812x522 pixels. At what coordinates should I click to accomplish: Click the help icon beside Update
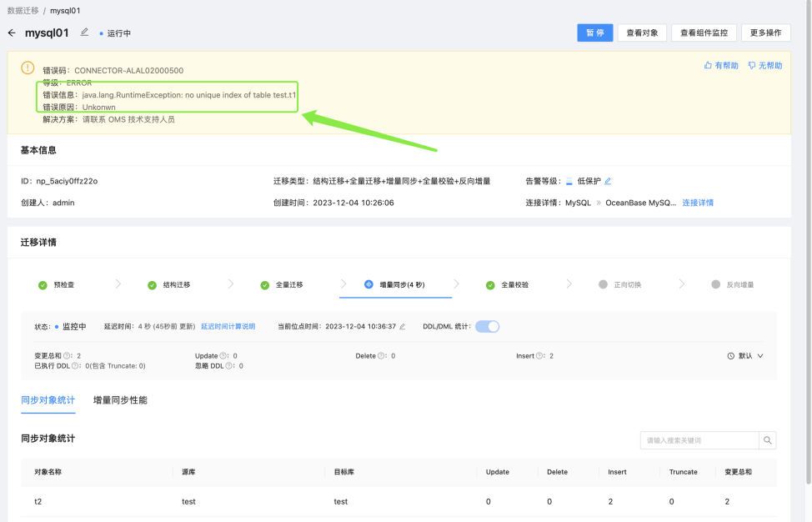point(223,356)
